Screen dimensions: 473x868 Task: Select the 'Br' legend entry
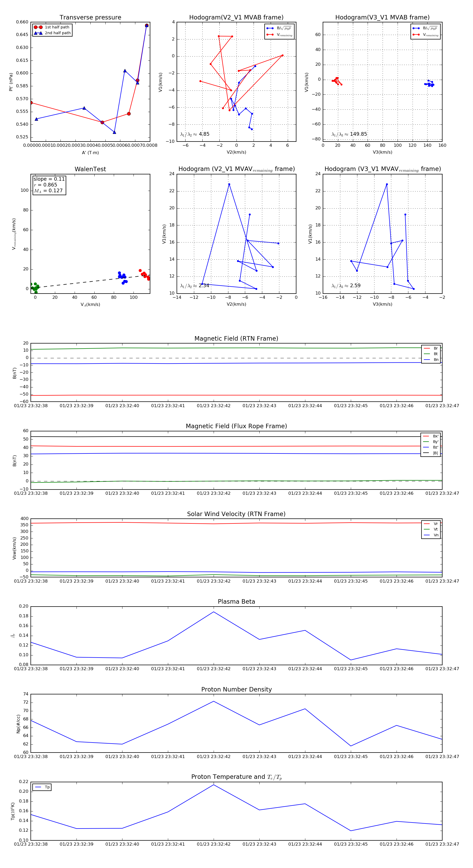pos(431,349)
